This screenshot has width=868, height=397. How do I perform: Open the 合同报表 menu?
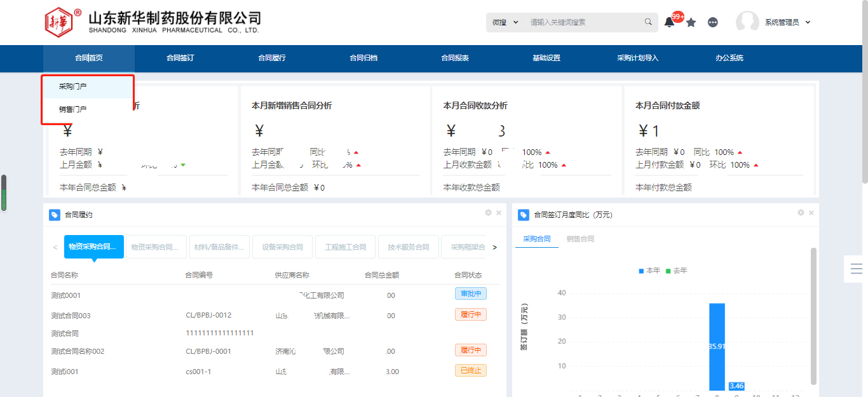click(455, 58)
